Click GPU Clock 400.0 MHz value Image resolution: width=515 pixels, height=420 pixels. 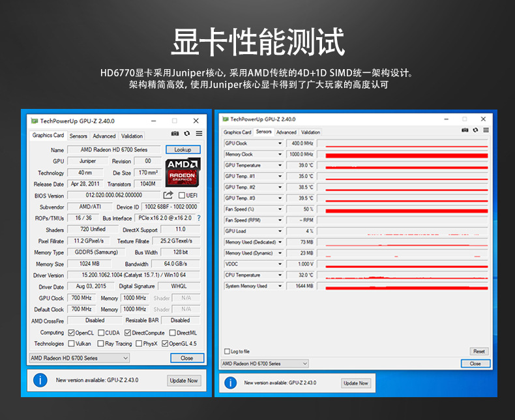click(301, 143)
